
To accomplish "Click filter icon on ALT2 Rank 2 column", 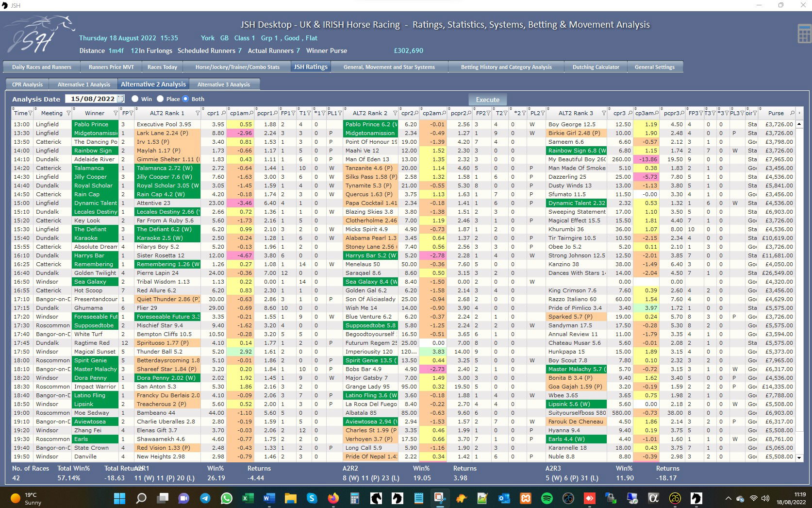I will (395, 113).
